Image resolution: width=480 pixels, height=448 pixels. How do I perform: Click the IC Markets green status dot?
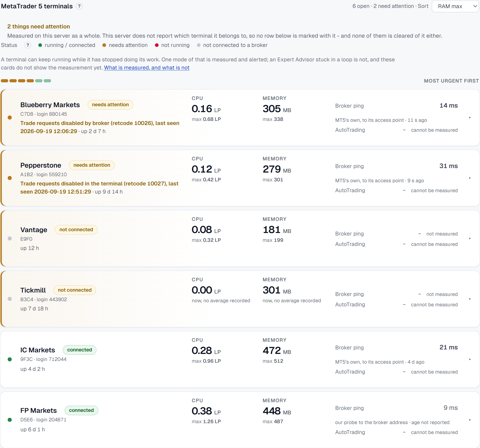click(10, 359)
